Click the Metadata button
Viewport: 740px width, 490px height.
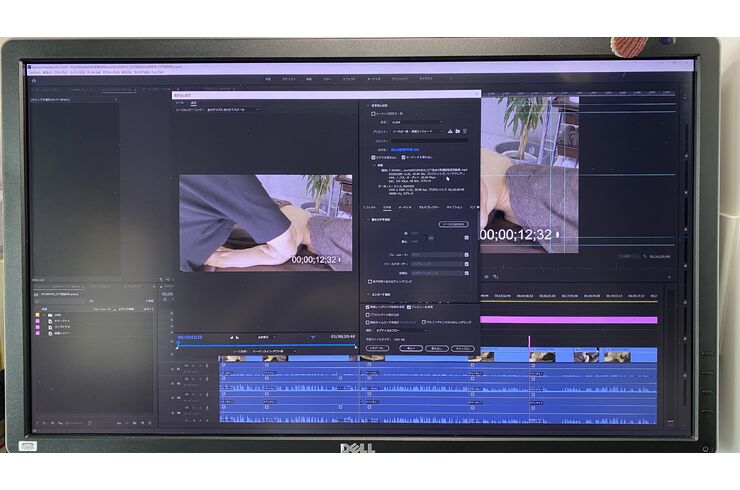click(377, 348)
